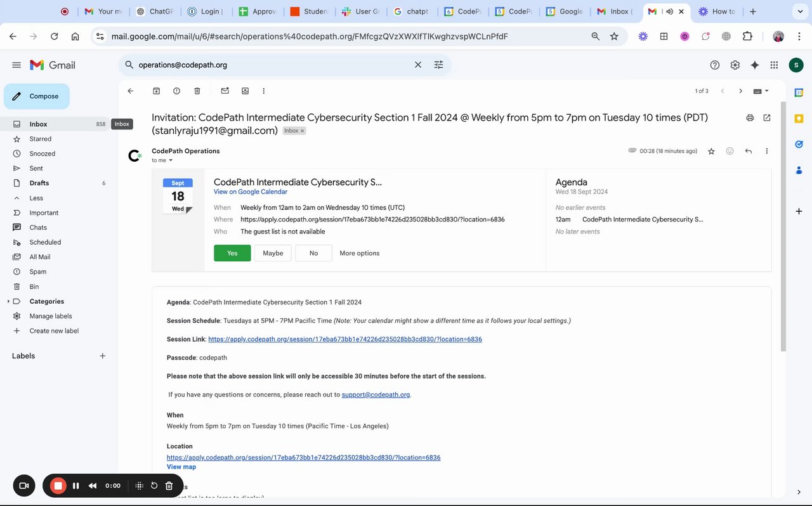The width and height of the screenshot is (812, 506).
Task: Star this CodePath message
Action: pos(711,151)
